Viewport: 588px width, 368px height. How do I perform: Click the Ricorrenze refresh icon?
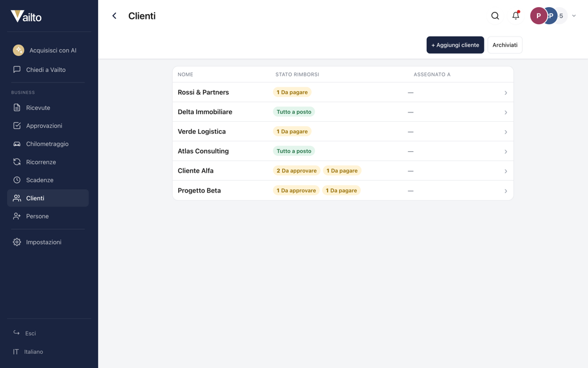click(x=17, y=162)
